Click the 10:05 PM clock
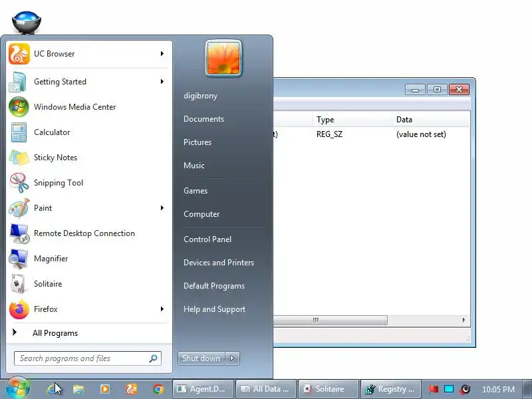 point(498,389)
